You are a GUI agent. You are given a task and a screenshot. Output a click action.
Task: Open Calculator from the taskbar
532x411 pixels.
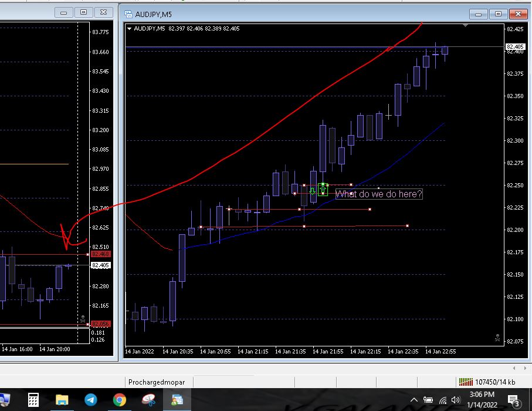click(33, 400)
